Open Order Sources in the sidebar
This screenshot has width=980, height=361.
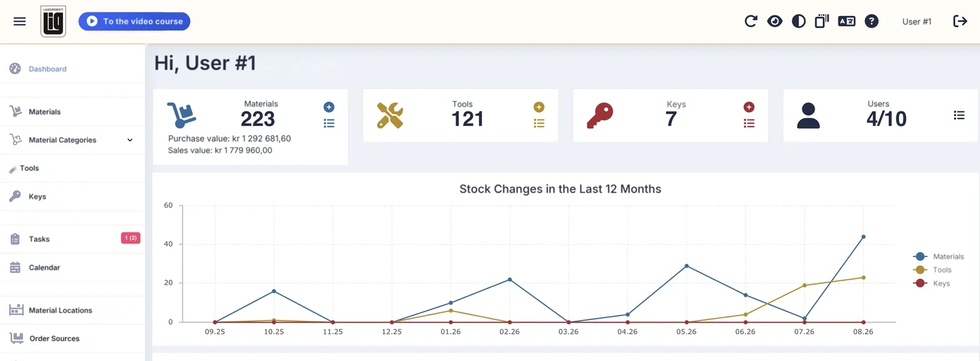coord(72,338)
